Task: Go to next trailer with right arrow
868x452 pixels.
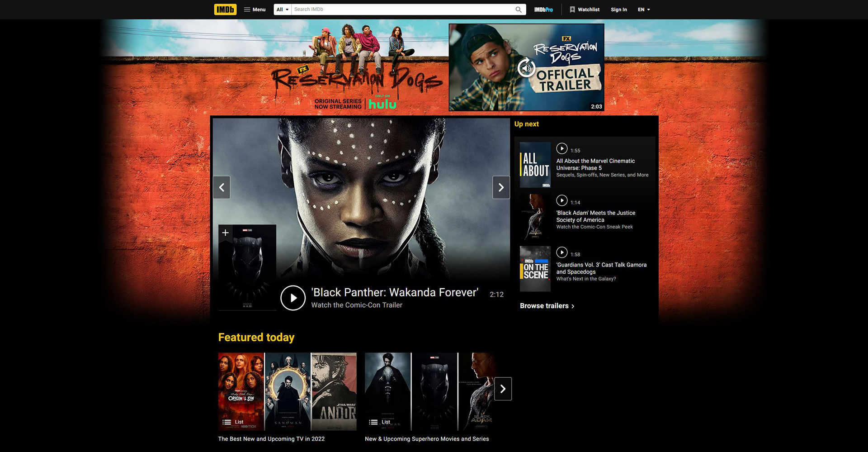Action: point(501,187)
